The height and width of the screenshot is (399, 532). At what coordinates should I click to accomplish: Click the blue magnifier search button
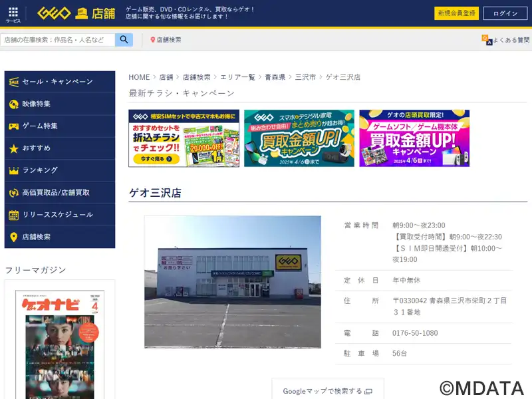point(124,40)
